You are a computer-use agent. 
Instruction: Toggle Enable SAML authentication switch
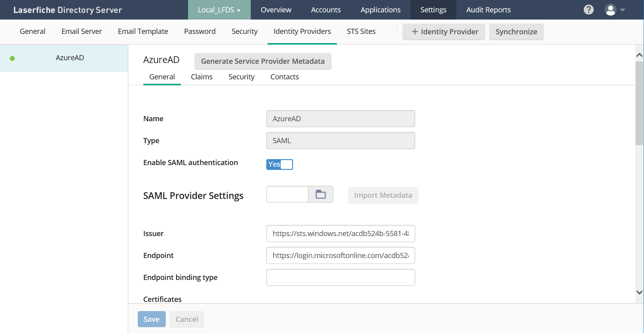(279, 164)
